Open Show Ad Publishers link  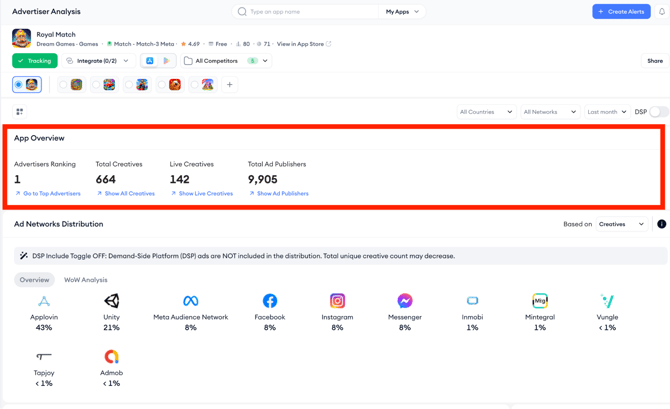(x=279, y=193)
